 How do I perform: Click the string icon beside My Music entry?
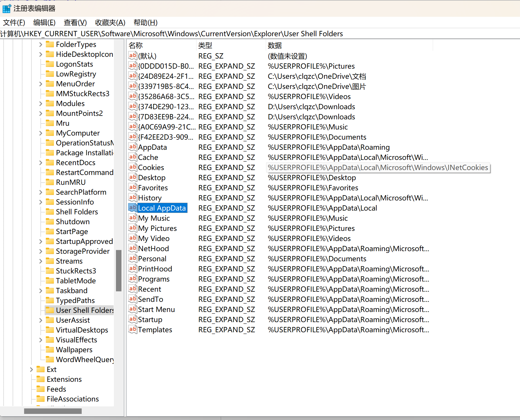(133, 218)
